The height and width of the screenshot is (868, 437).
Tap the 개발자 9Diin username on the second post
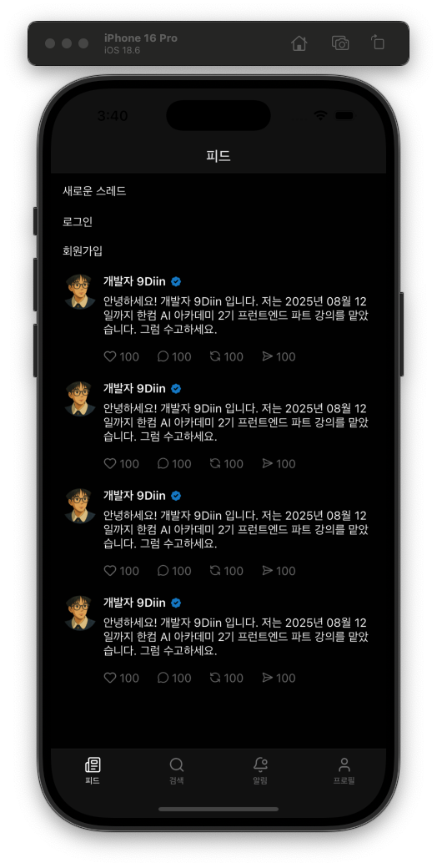click(x=134, y=389)
